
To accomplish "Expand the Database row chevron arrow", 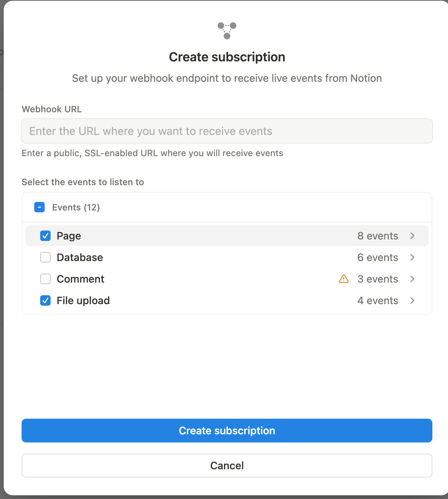I will [412, 257].
